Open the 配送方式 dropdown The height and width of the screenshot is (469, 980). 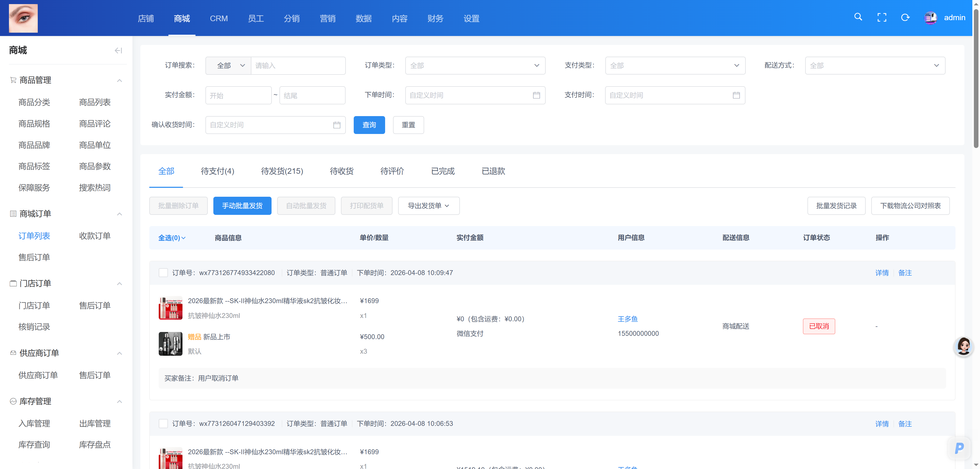coord(875,65)
